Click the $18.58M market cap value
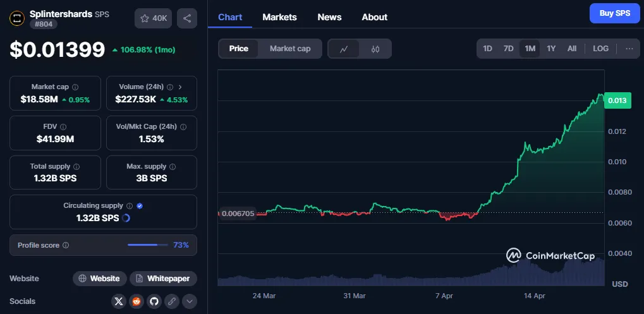 39,99
